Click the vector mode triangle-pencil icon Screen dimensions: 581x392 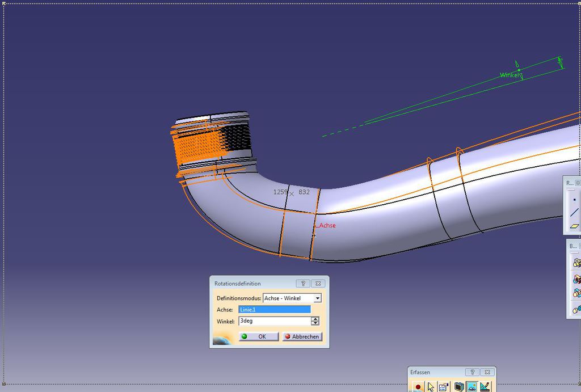(485, 387)
